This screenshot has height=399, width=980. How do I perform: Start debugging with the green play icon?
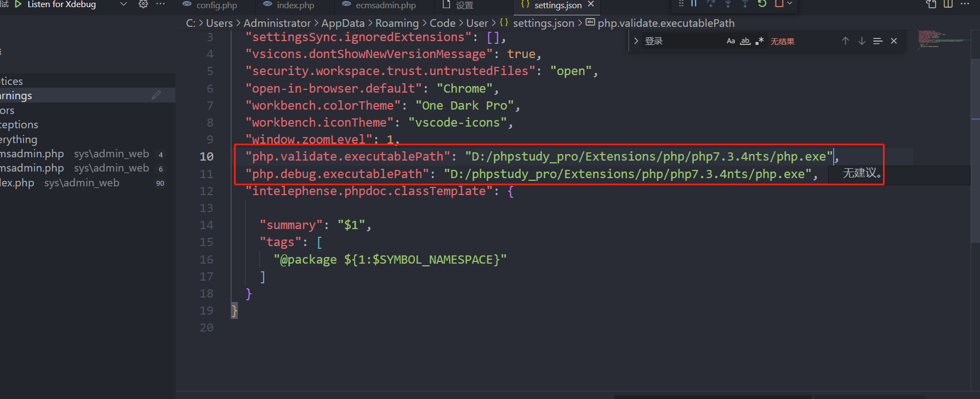(x=18, y=4)
